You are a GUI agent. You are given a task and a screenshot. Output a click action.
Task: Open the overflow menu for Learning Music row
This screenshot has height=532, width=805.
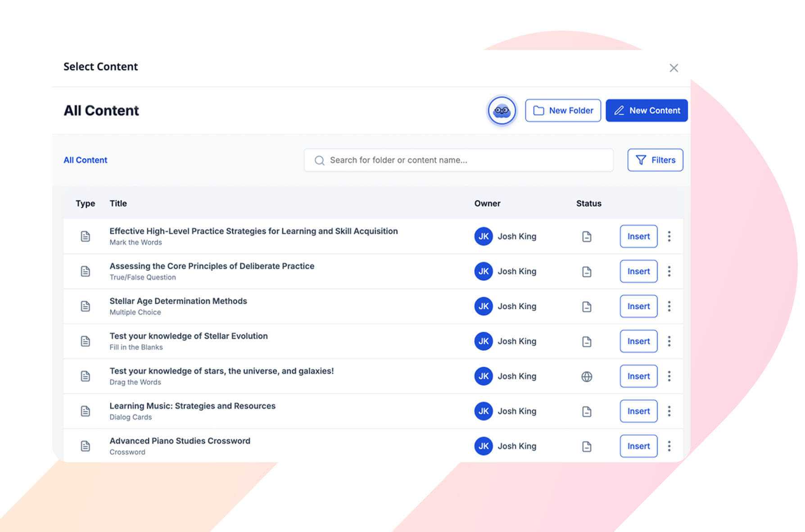coord(669,411)
